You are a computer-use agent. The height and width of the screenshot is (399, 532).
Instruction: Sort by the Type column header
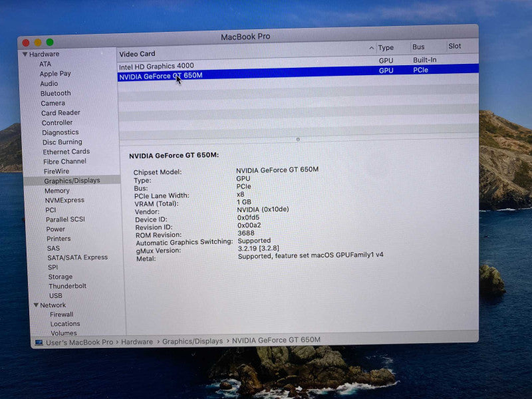(x=386, y=48)
